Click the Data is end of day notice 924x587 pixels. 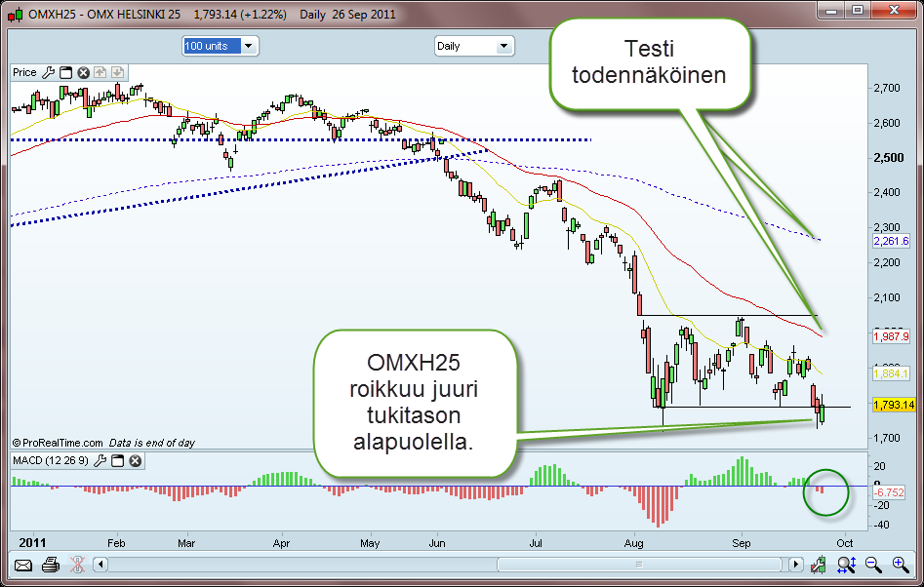[x=152, y=443]
